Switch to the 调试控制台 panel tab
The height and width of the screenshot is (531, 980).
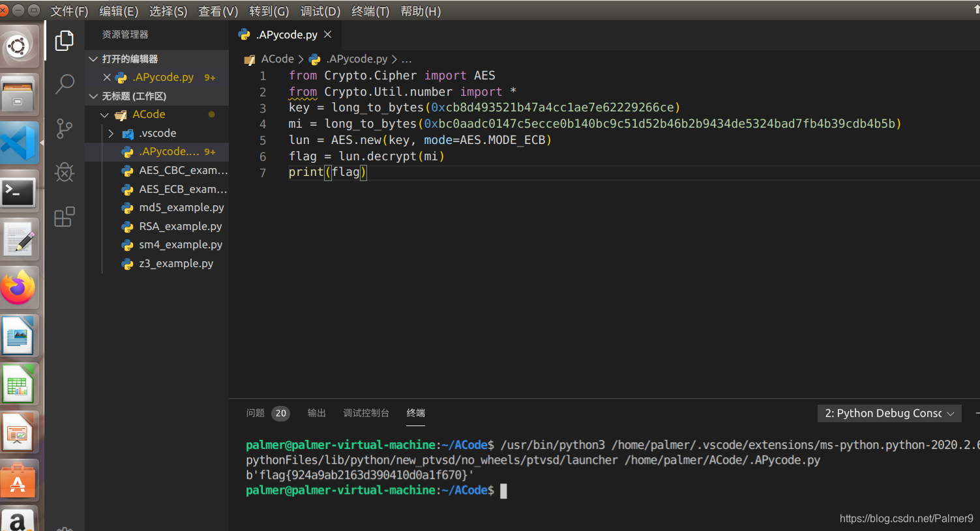pos(366,413)
